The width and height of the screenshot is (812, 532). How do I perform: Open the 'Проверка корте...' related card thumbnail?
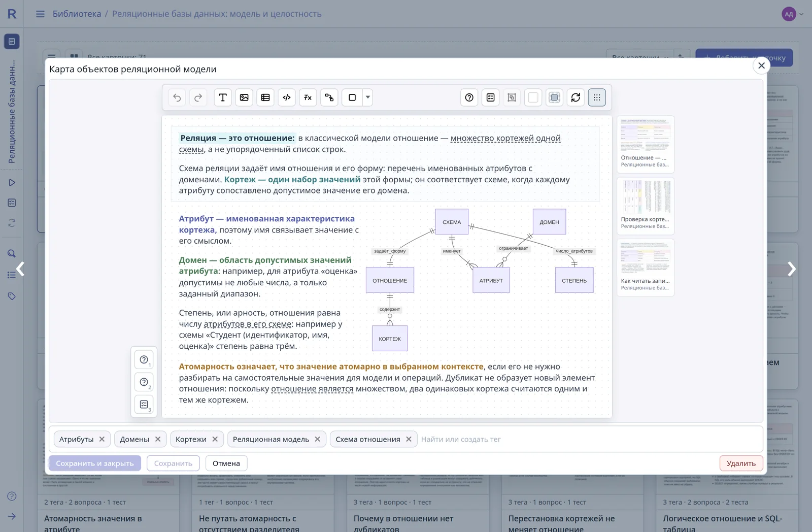[646, 206]
